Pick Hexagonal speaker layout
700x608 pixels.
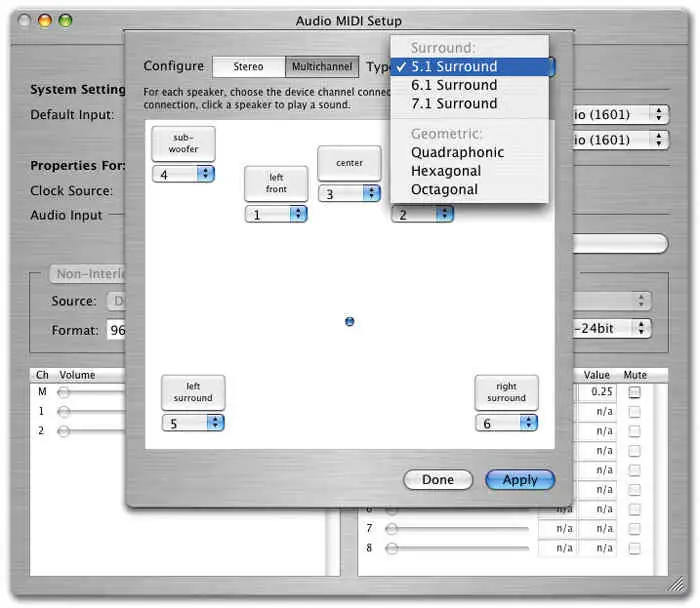click(446, 171)
